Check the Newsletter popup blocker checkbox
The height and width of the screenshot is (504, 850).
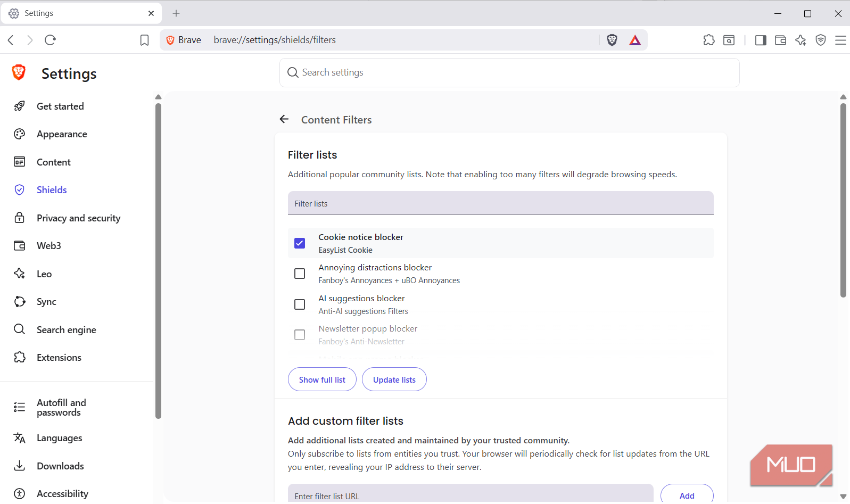pyautogui.click(x=300, y=335)
